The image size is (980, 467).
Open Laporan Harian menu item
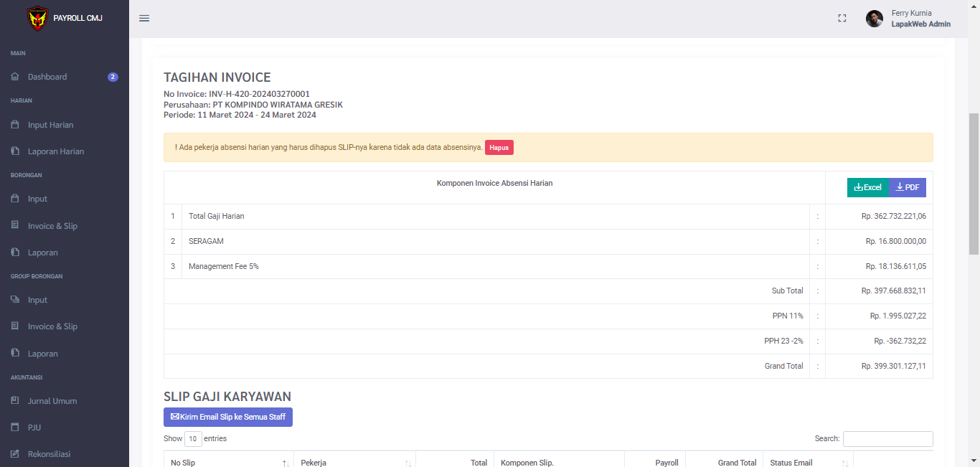pyautogui.click(x=55, y=151)
